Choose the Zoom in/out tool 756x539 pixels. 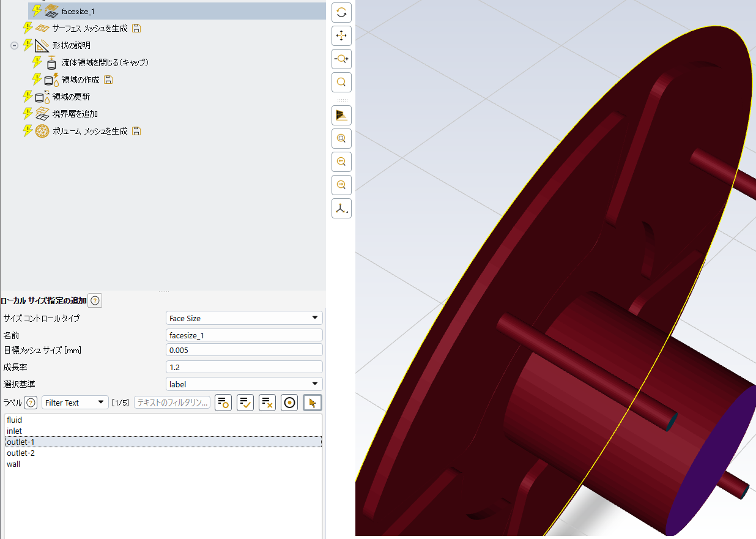pyautogui.click(x=341, y=59)
